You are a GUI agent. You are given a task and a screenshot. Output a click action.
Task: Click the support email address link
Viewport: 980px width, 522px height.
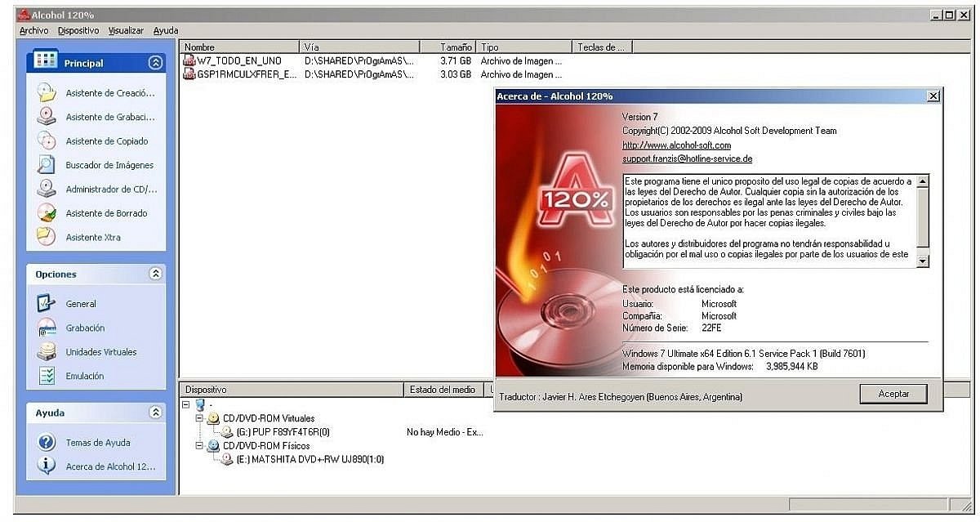(688, 158)
